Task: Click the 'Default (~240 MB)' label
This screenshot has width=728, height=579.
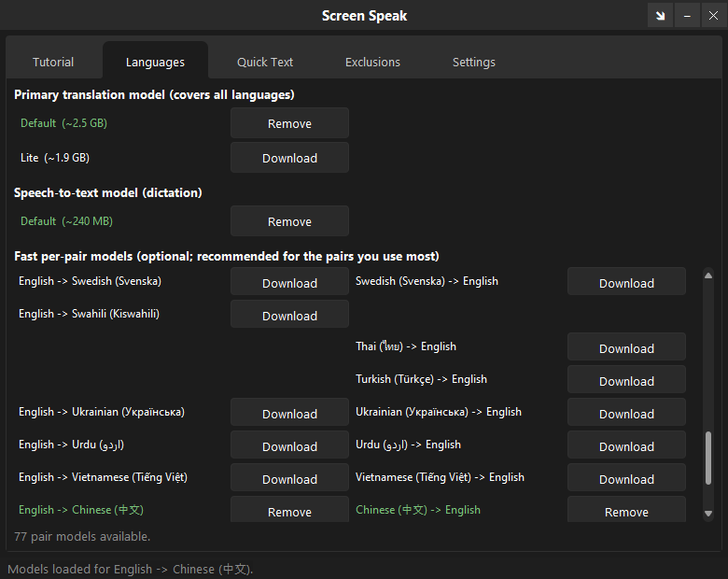Action: click(x=66, y=221)
